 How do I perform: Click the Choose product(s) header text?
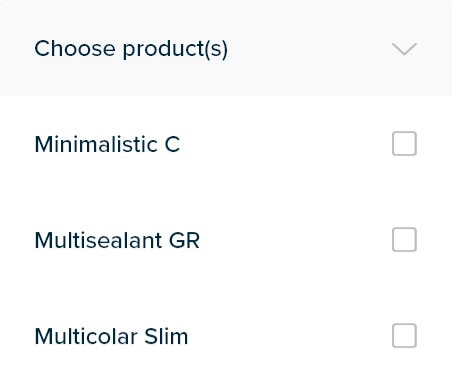131,49
